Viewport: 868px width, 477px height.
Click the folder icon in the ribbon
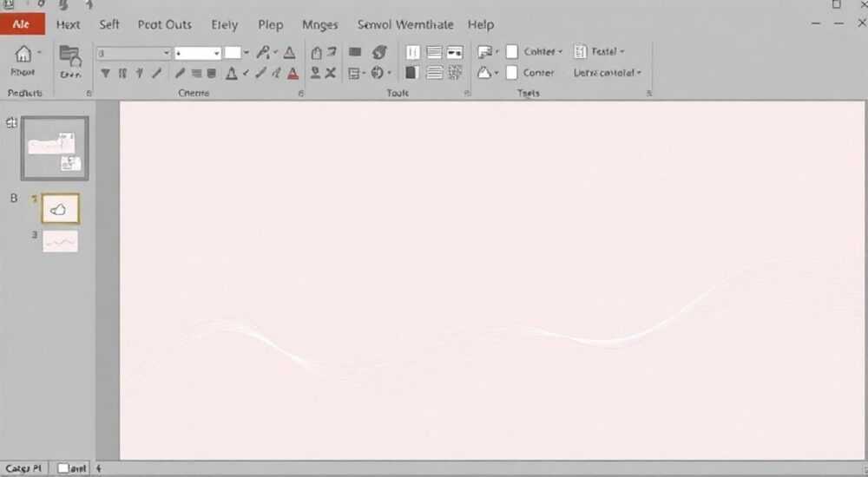[70, 56]
